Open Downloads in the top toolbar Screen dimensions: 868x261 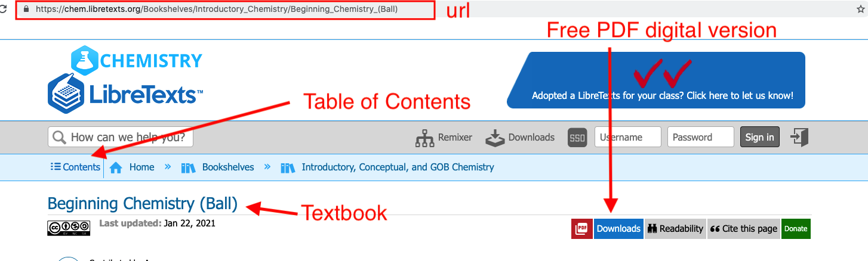(x=520, y=137)
